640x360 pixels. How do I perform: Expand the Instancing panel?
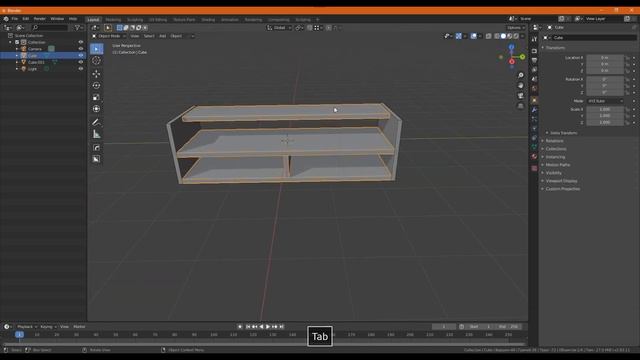tap(555, 157)
